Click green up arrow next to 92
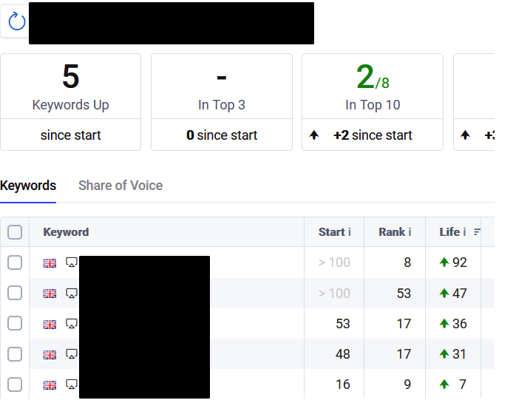This screenshot has width=530, height=420. point(444,262)
